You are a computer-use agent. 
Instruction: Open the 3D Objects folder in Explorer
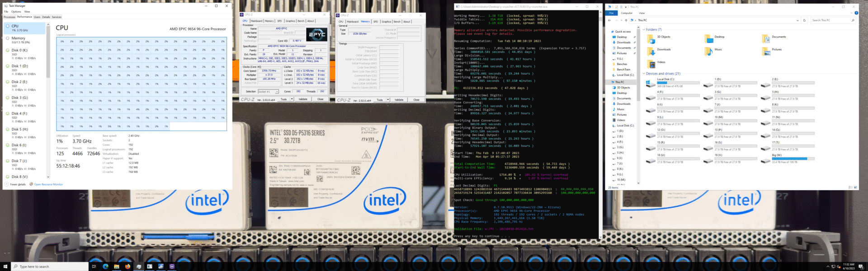coord(659,38)
